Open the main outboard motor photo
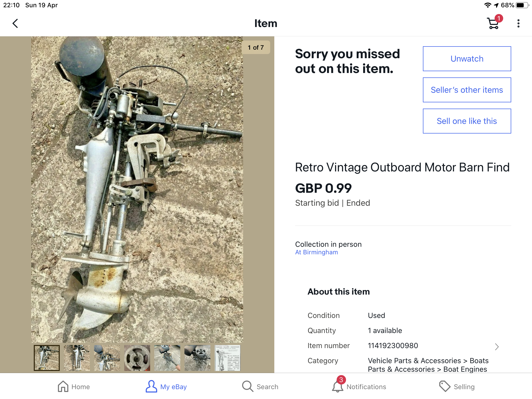The height and width of the screenshot is (399, 532). point(137,190)
